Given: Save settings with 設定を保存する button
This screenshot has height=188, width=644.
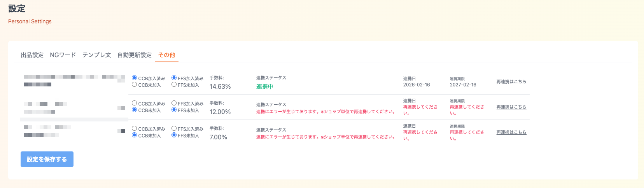Looking at the screenshot, I should [x=47, y=159].
